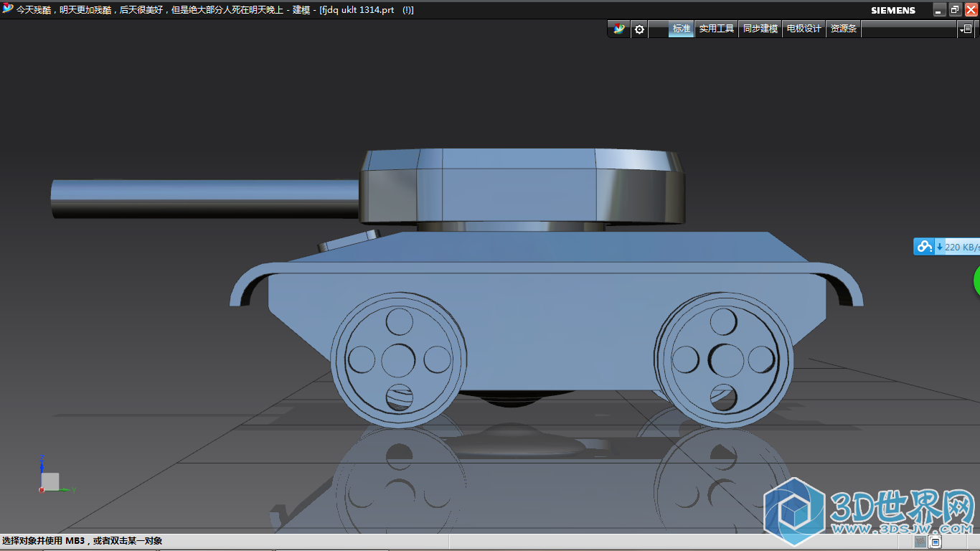
Task: Select the tank turret body
Action: 522,186
